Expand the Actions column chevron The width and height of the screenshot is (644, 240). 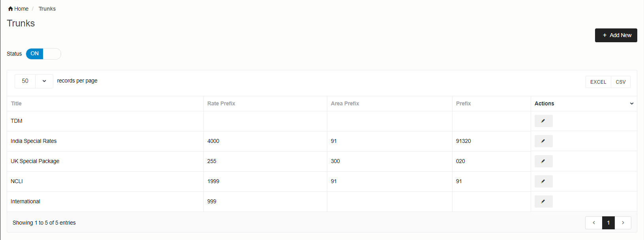(632, 104)
